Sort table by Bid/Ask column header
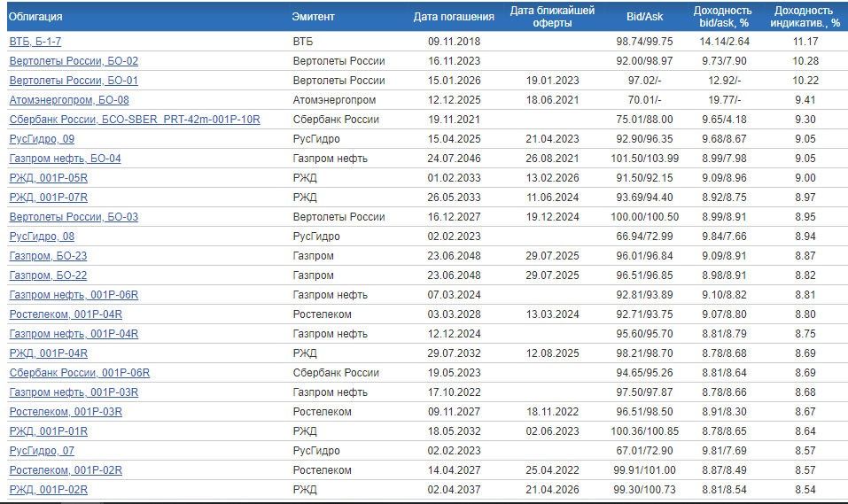Viewport: 848px width, 504px height. (644, 17)
